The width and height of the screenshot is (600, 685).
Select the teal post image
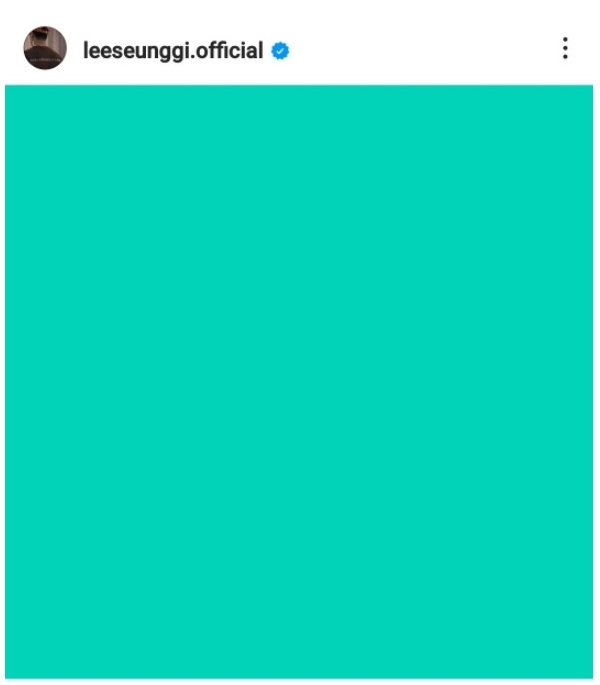(299, 382)
